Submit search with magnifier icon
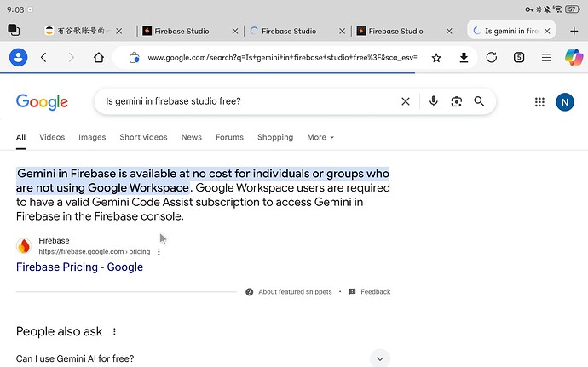This screenshot has width=588, height=367. pos(479,101)
